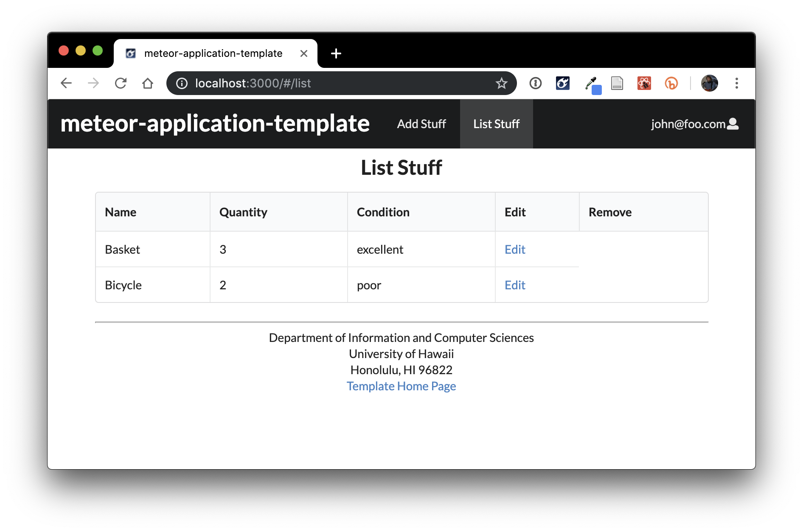The width and height of the screenshot is (803, 532).
Task: Open the Chrome three-dot menu
Action: click(x=736, y=83)
